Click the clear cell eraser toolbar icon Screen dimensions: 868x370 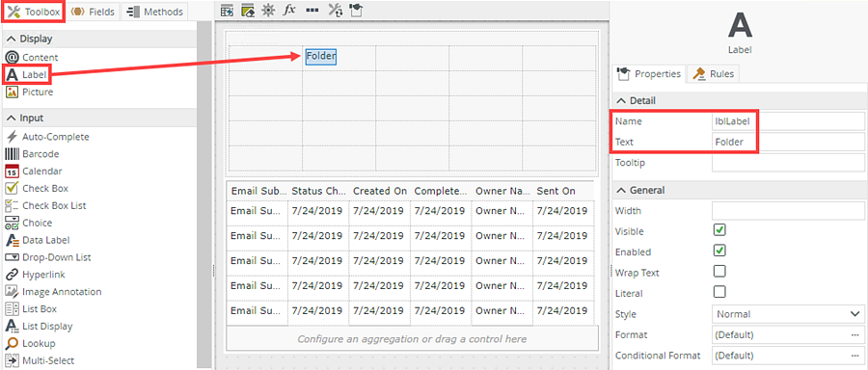pos(248,11)
